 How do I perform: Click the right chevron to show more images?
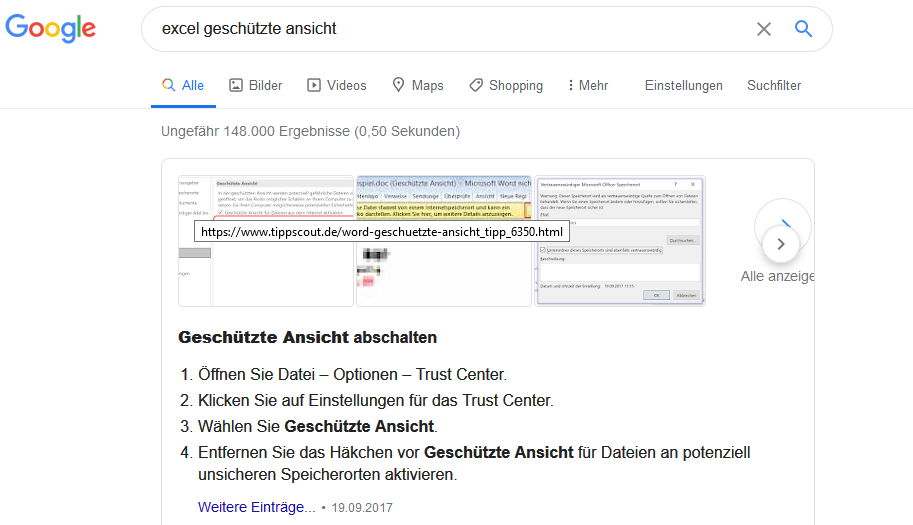(781, 244)
